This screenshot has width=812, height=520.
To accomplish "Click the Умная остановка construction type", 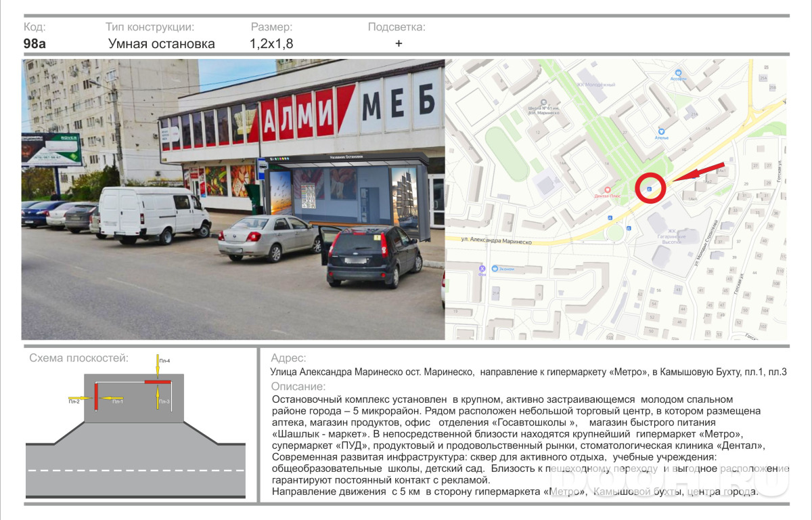I will point(162,44).
